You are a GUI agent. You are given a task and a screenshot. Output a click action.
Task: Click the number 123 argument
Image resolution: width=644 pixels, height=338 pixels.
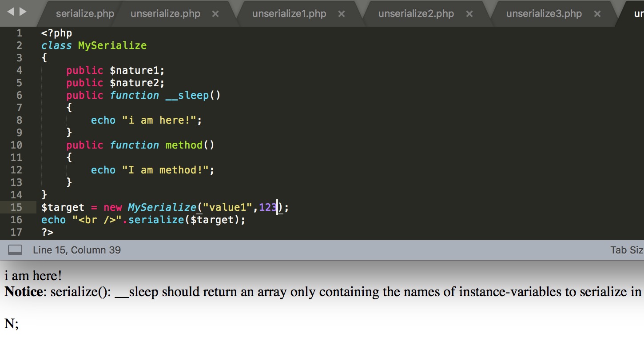click(x=268, y=207)
